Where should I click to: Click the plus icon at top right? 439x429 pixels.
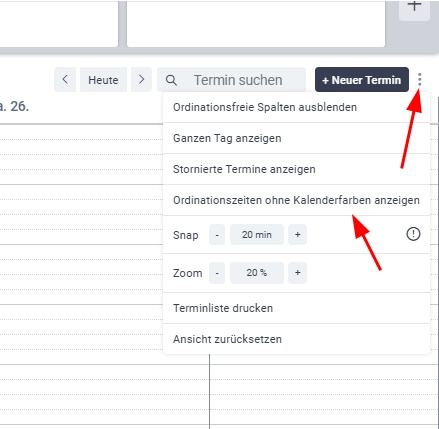(x=414, y=7)
